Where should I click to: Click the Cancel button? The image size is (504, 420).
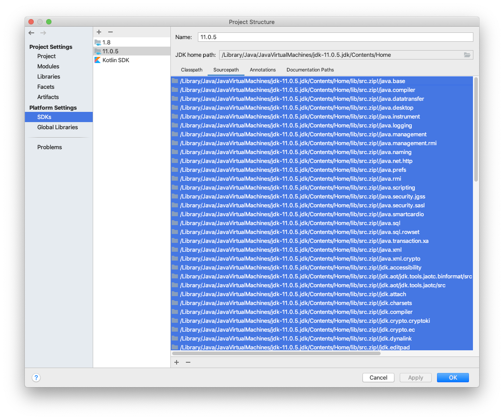tap(378, 377)
